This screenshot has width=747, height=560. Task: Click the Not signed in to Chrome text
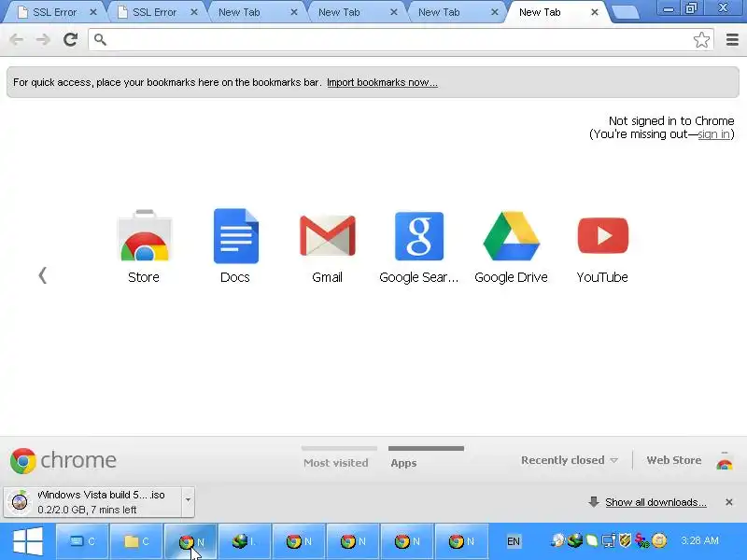coord(671,121)
